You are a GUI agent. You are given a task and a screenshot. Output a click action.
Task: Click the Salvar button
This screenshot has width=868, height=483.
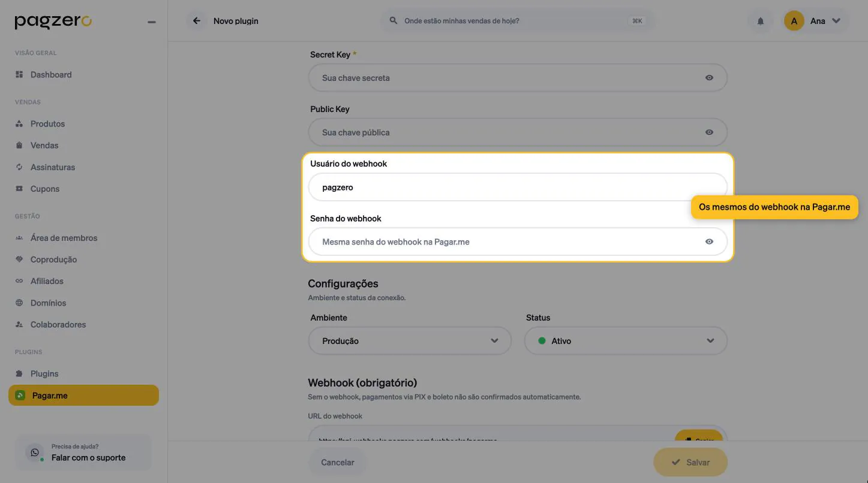point(690,463)
